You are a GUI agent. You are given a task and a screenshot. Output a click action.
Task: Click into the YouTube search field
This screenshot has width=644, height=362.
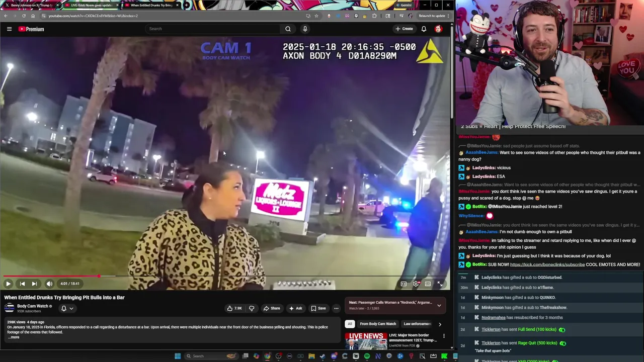(213, 29)
